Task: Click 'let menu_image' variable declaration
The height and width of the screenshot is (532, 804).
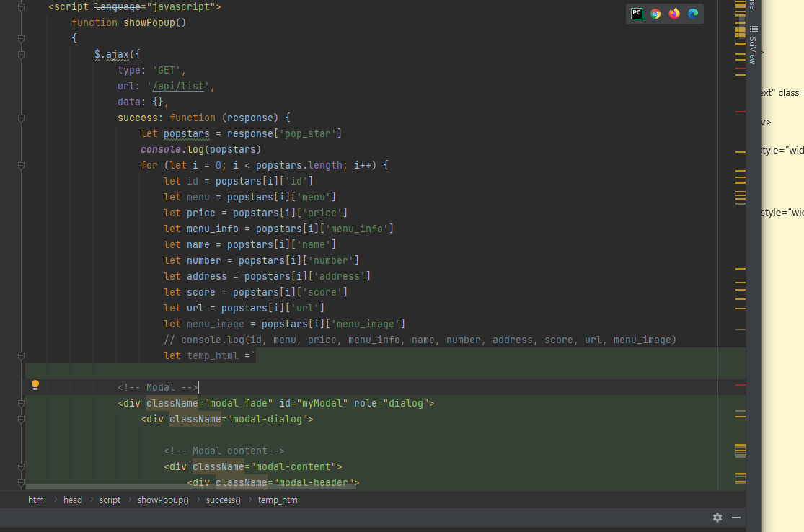Action: 285,324
